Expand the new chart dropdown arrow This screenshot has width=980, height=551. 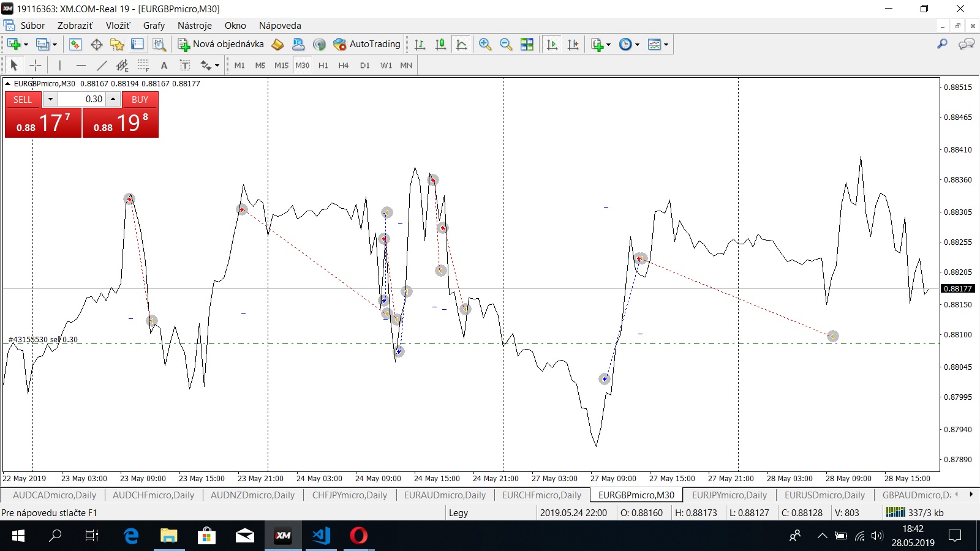(26, 44)
